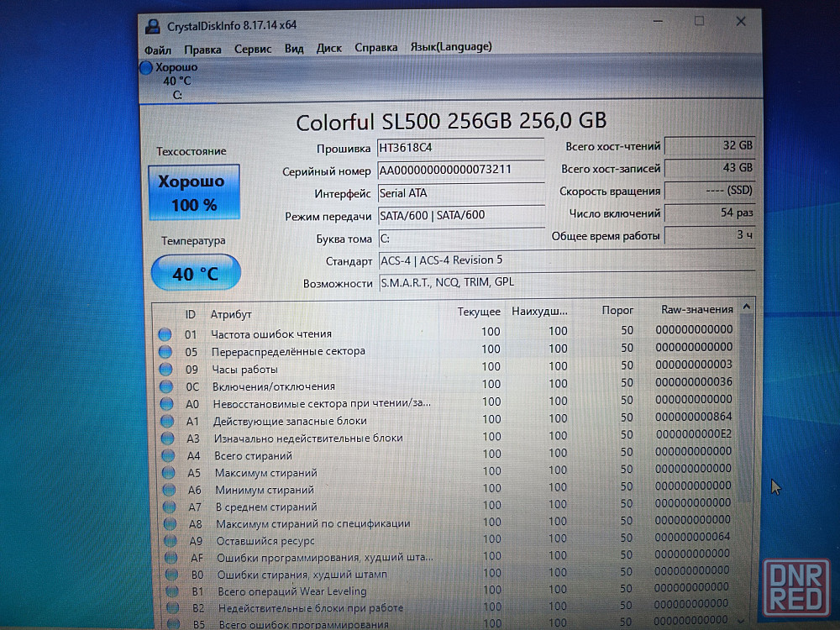Click status icon for attribute B0 Ошибки стирания

tap(171, 575)
